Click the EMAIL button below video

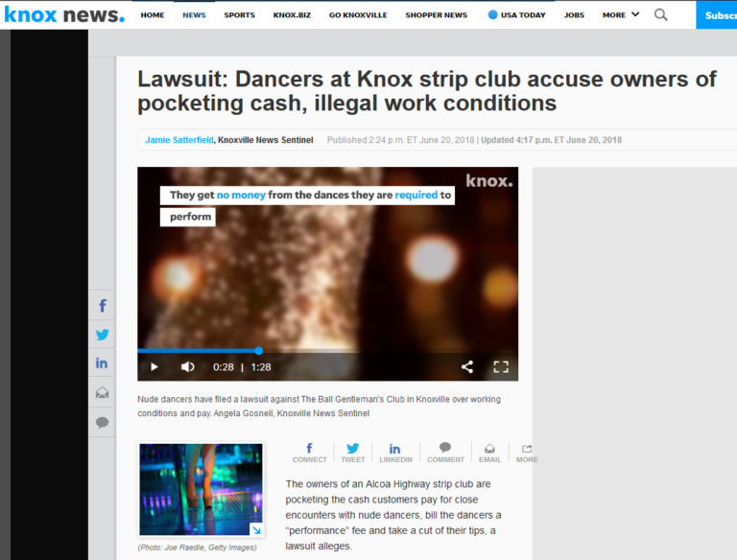coord(489,453)
